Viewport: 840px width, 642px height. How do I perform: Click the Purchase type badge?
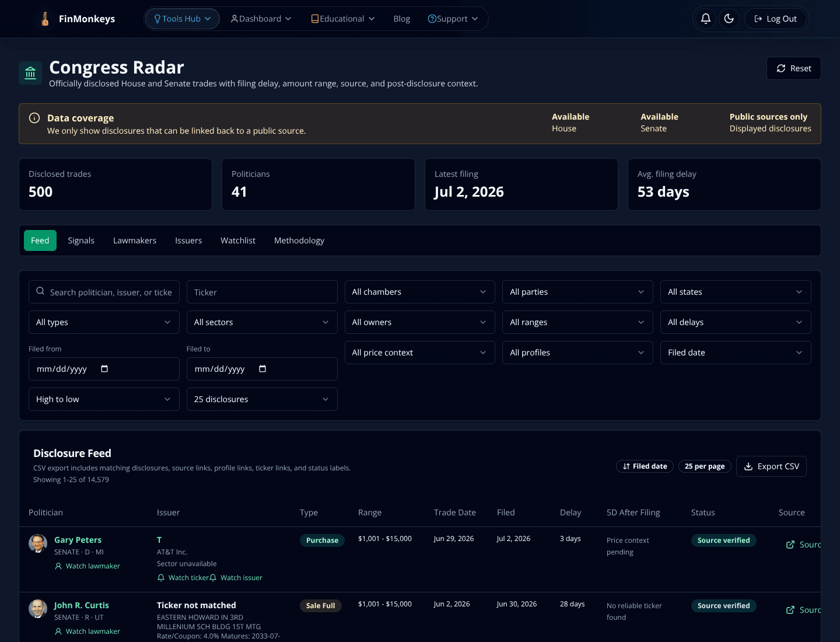(x=322, y=540)
